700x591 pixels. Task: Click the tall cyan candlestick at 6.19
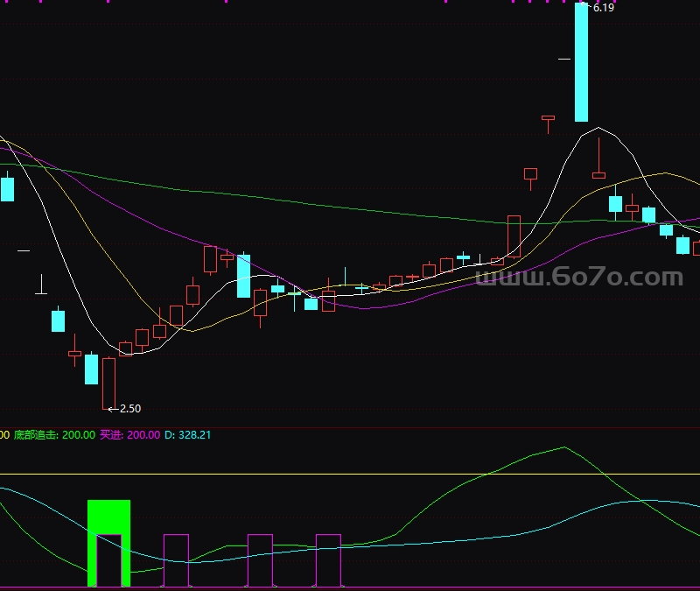[x=581, y=62]
